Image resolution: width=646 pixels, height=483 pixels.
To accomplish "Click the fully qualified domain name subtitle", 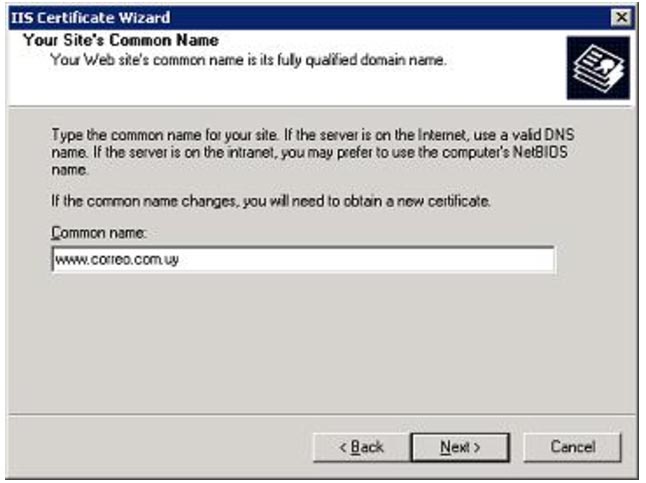I will pos(248,60).
